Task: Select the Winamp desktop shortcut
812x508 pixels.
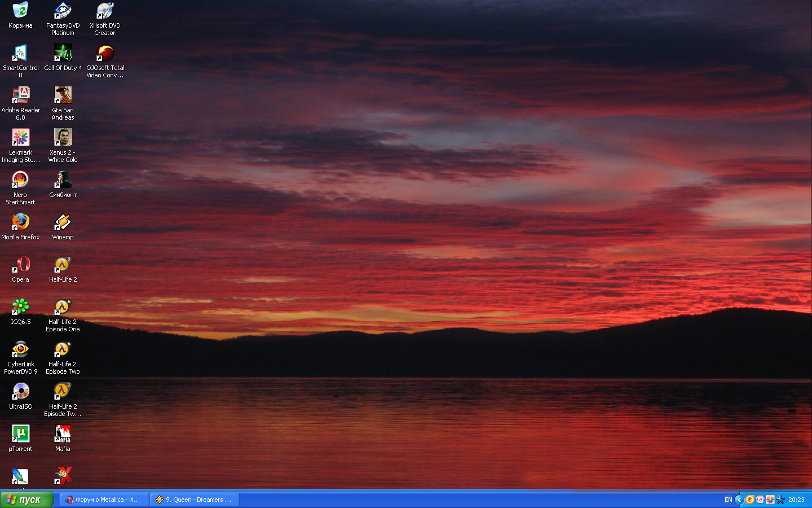Action: (x=63, y=222)
